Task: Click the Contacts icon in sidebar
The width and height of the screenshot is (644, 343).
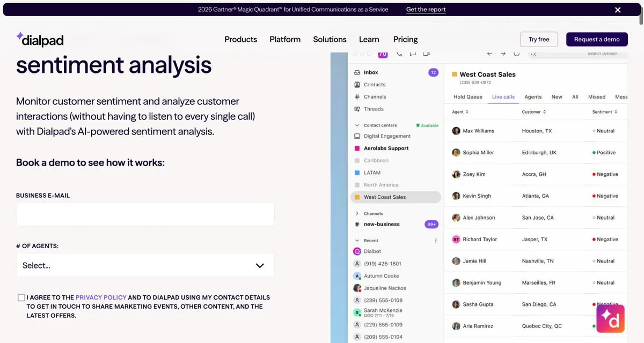Action: click(x=357, y=85)
